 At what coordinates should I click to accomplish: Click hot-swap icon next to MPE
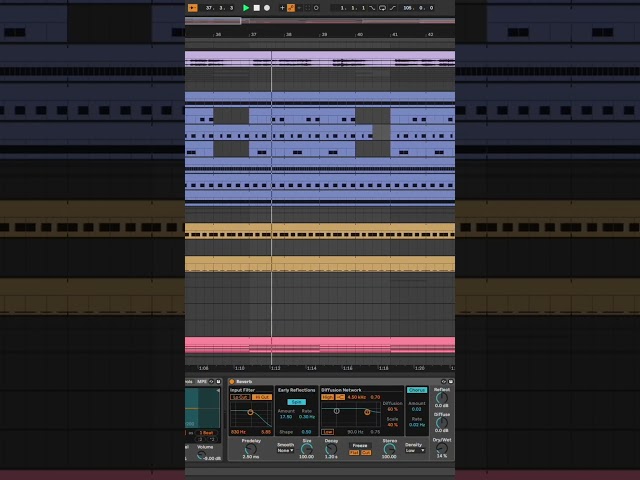click(x=211, y=382)
